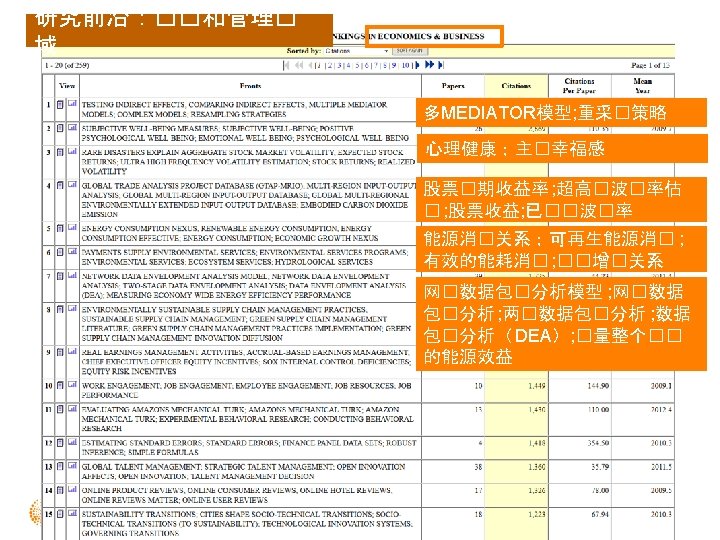Open graph icon for Sustainable Supply Chain row

click(x=72, y=309)
